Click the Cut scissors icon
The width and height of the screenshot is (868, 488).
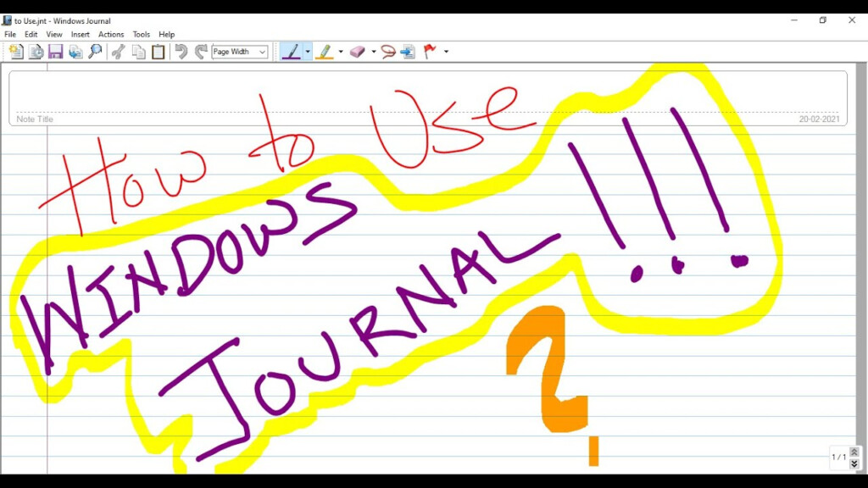[119, 52]
